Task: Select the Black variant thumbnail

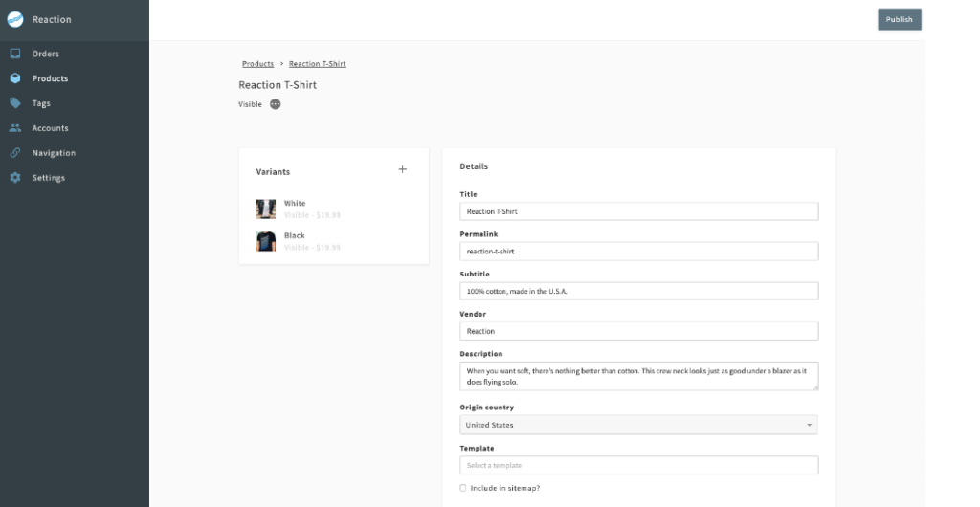Action: [x=266, y=242]
